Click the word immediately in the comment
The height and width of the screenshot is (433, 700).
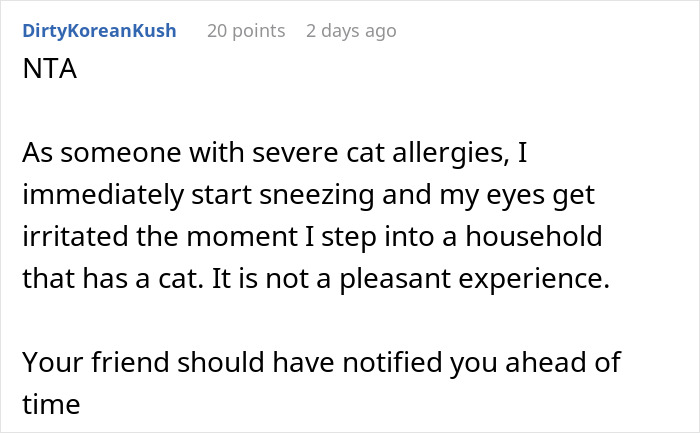[x=103, y=196]
